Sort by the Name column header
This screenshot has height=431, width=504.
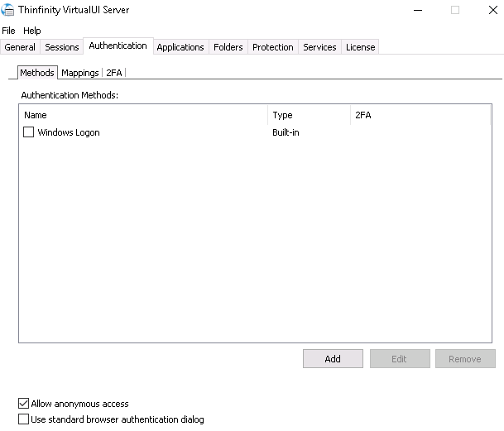click(x=143, y=115)
